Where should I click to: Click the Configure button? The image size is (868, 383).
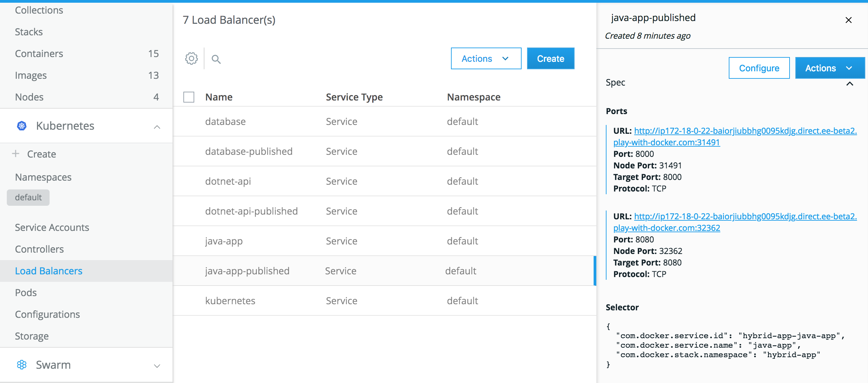coord(759,68)
